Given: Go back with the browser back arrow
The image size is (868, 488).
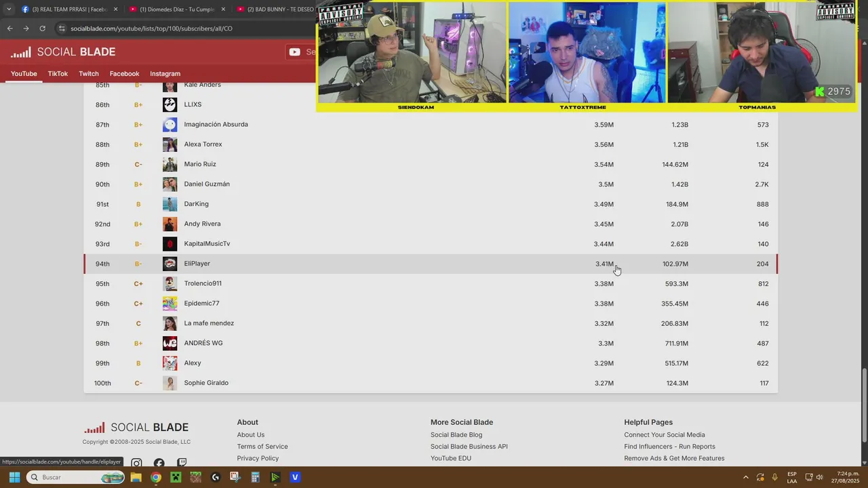Looking at the screenshot, I should pyautogui.click(x=9, y=28).
